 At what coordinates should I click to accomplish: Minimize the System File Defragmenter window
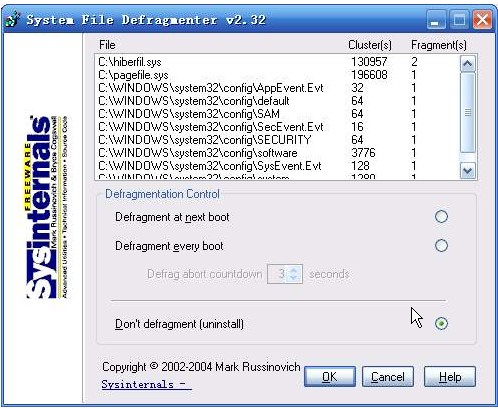tap(436, 20)
